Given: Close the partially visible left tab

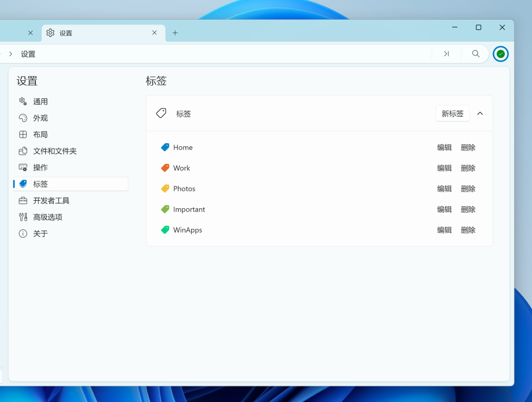Looking at the screenshot, I should pos(31,33).
